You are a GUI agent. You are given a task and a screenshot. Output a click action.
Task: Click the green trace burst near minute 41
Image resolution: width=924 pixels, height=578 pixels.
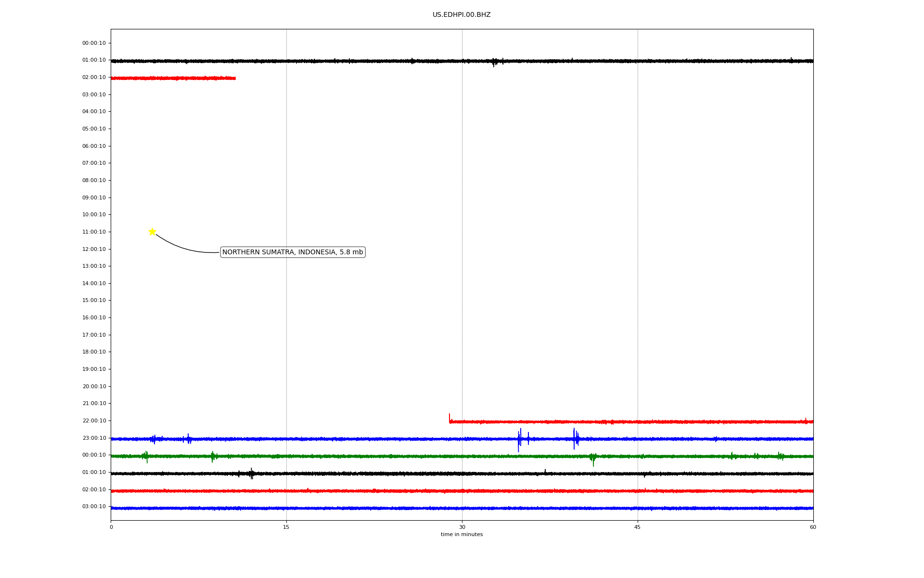(593, 458)
